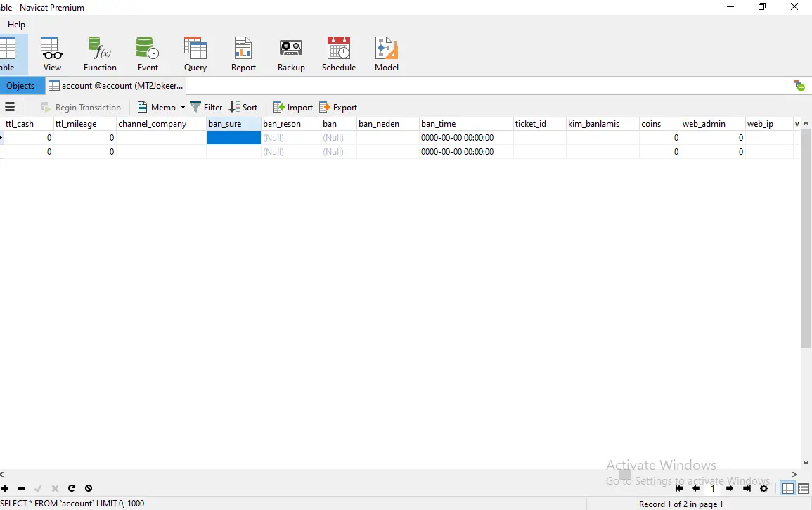This screenshot has height=510, width=812.
Task: Click the Filter button
Action: (206, 108)
